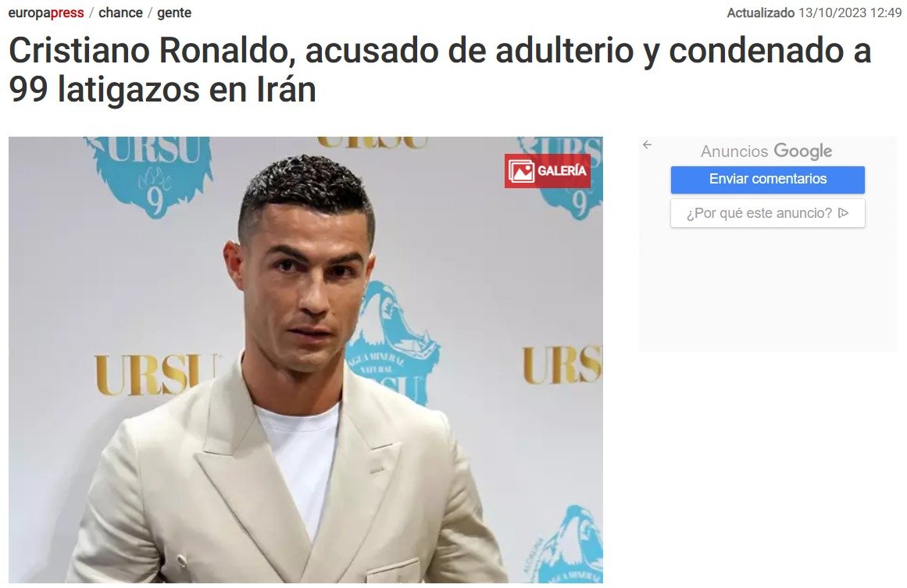The height and width of the screenshot is (588, 907).
Task: Click the picture icon inside GALERÍA badge
Action: point(521,171)
